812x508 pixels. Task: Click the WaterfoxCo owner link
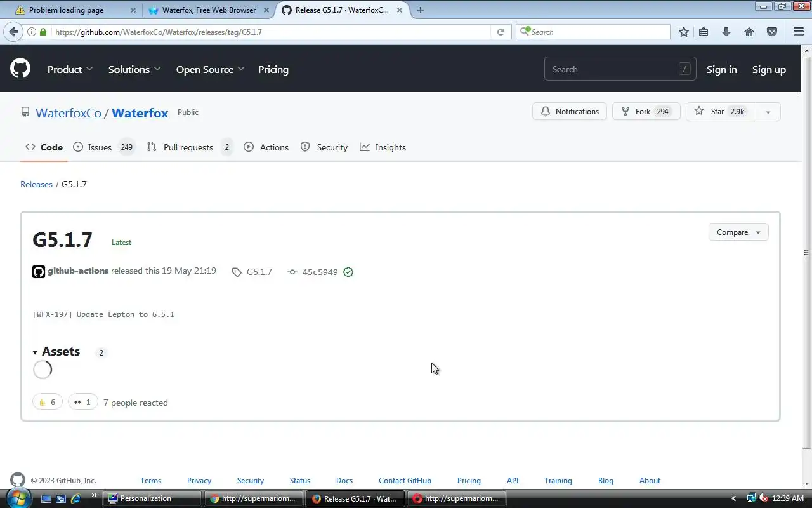click(69, 113)
